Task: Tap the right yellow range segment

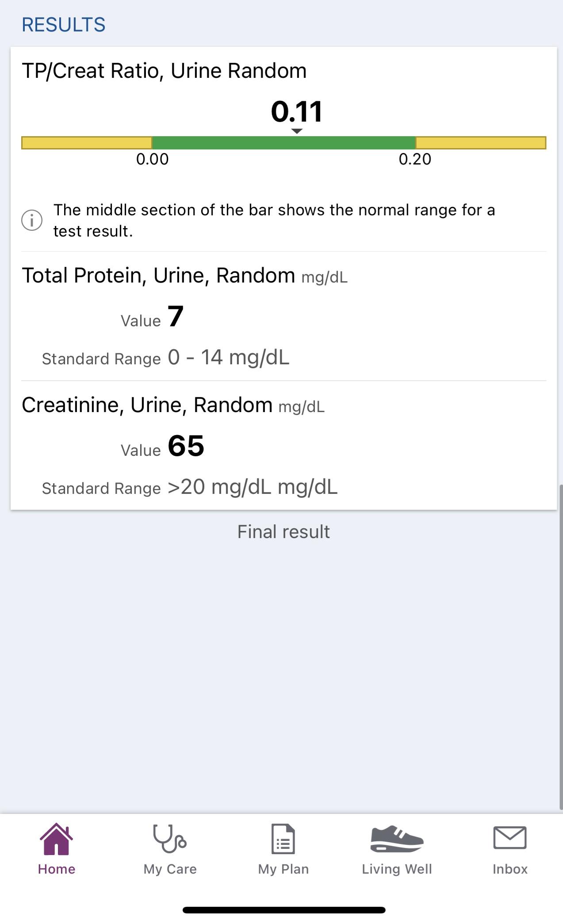Action: pyautogui.click(x=481, y=143)
